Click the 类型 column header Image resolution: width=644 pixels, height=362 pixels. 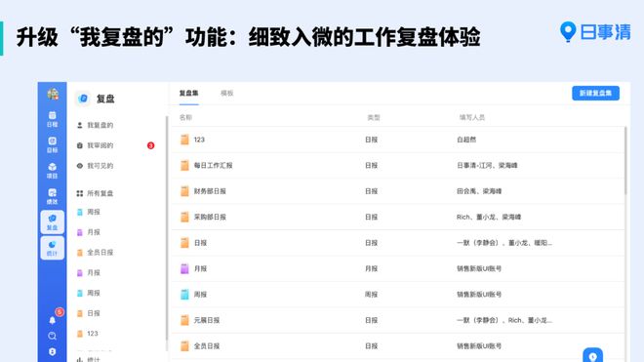tap(374, 117)
